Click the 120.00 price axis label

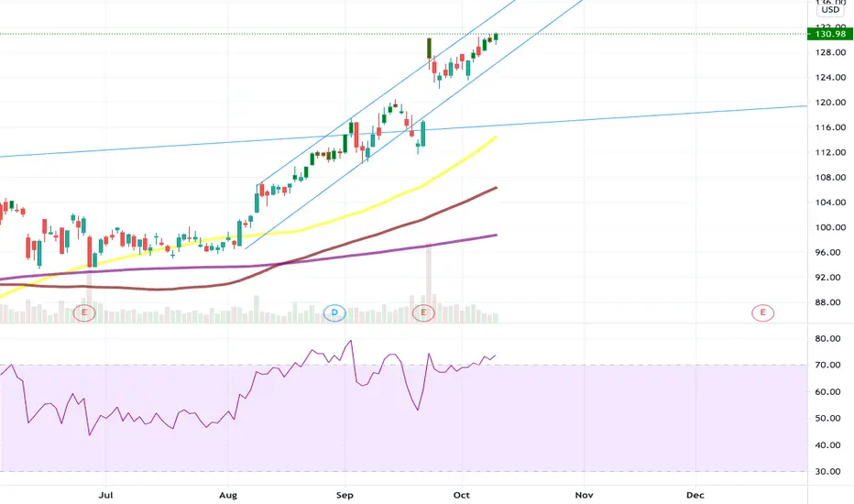tap(830, 103)
